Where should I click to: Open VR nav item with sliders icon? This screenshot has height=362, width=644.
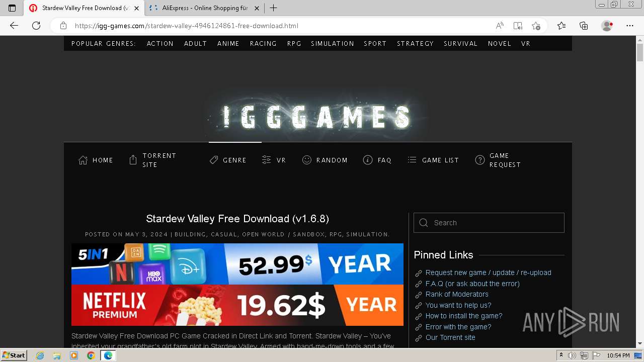click(x=274, y=160)
